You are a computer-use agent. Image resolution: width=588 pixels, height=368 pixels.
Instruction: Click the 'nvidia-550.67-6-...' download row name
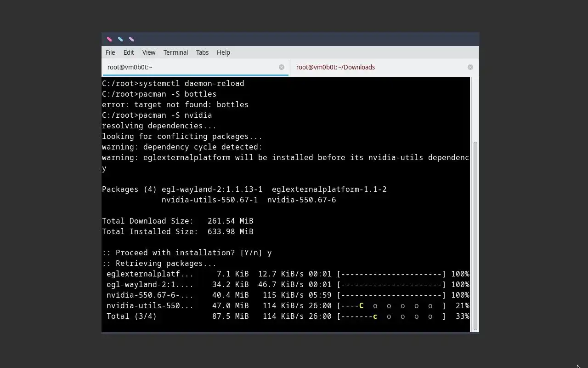coord(150,295)
